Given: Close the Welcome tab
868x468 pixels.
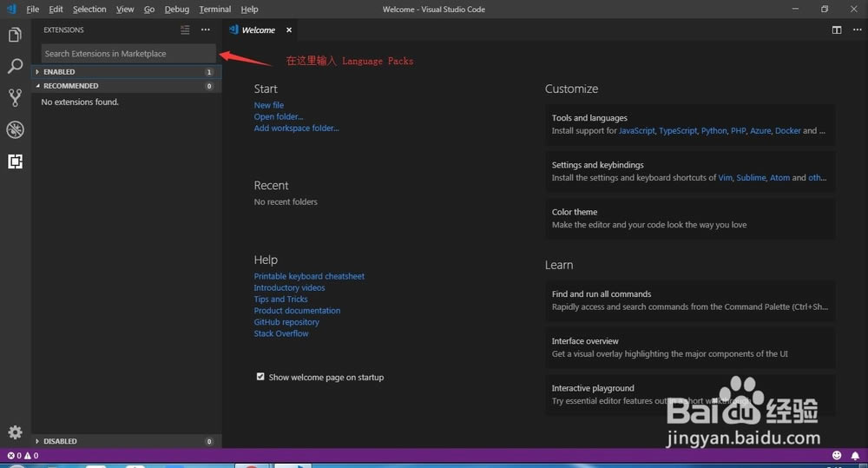Looking at the screenshot, I should pos(289,30).
